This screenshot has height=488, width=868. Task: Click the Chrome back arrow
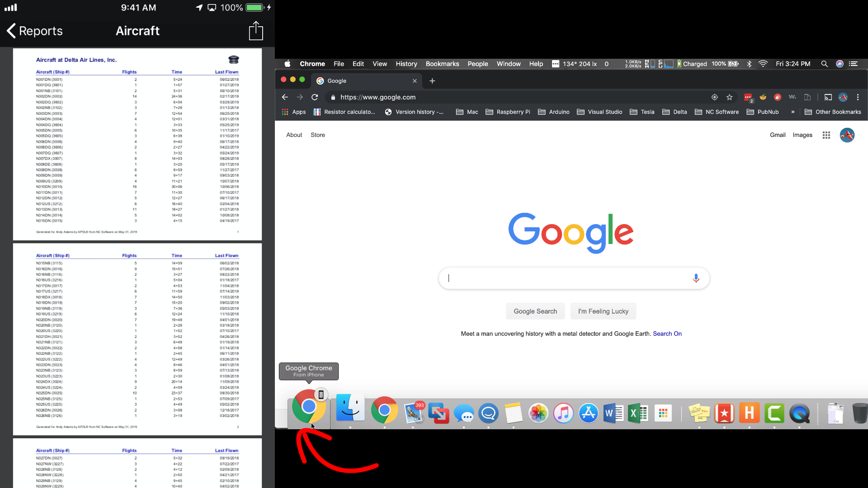(x=285, y=97)
